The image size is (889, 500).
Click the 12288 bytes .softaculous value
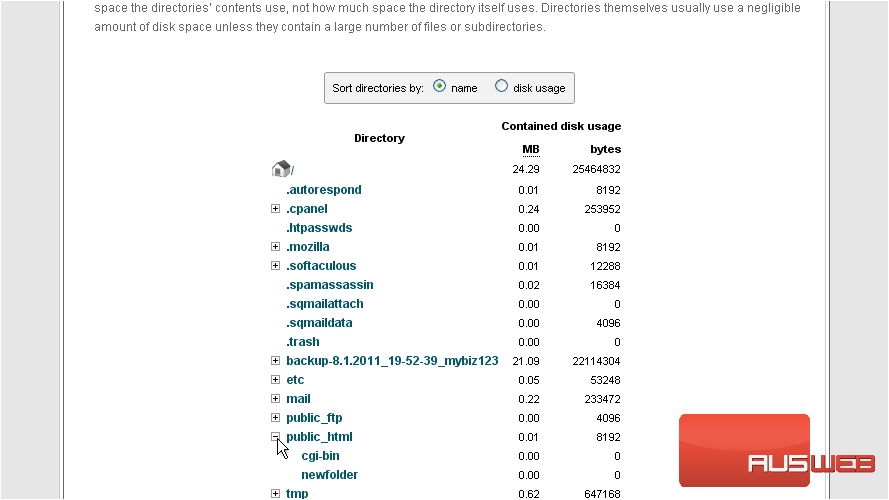coord(606,266)
